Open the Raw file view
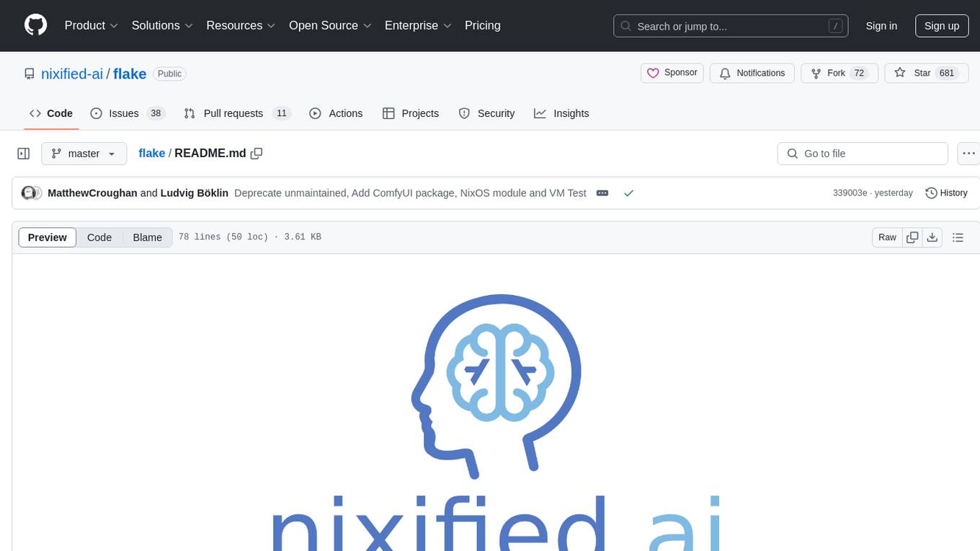This screenshot has height=551, width=980. 887,237
